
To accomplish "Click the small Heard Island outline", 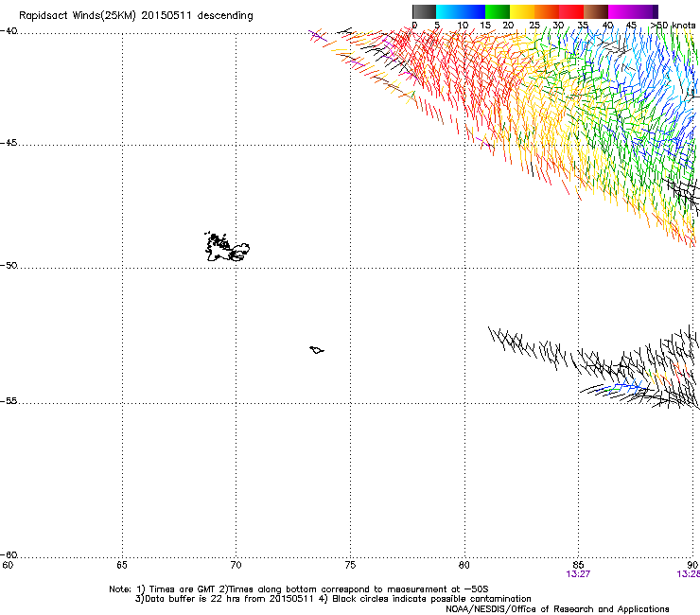I will (317, 350).
